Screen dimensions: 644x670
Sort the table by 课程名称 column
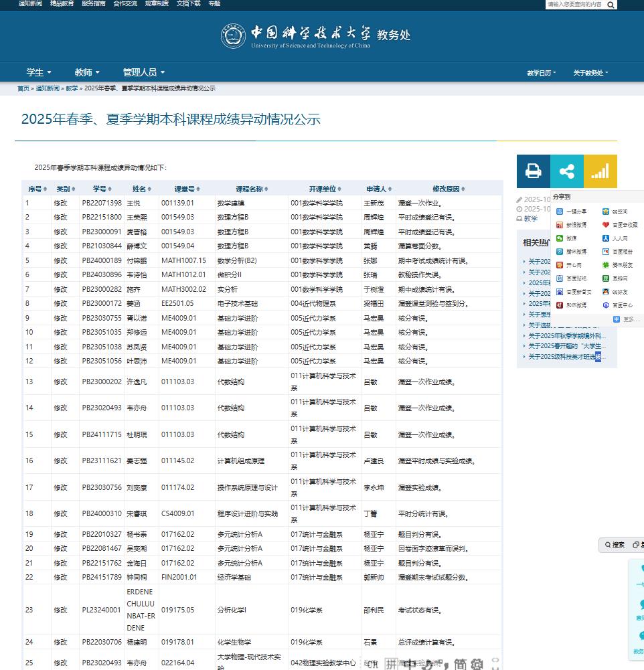click(252, 189)
